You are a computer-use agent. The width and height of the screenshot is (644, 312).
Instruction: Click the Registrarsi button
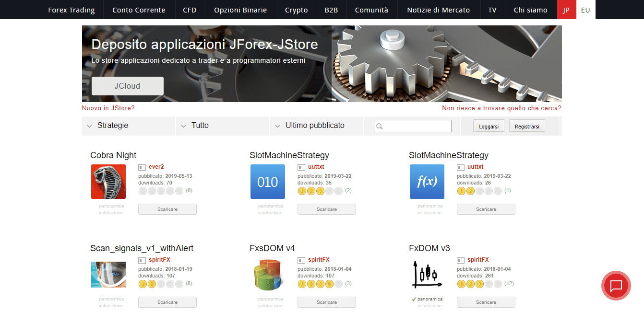527,127
